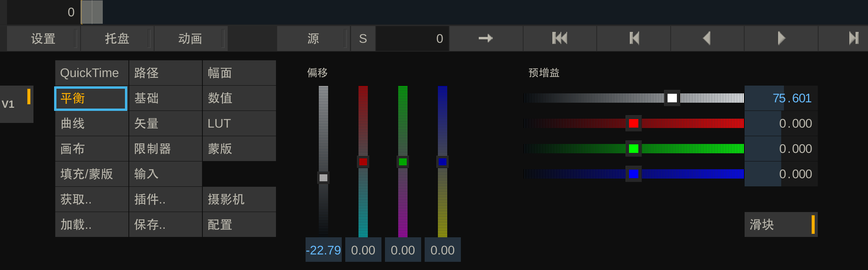
Task: Click blue pre-gain 0.000 value field
Action: (781, 174)
